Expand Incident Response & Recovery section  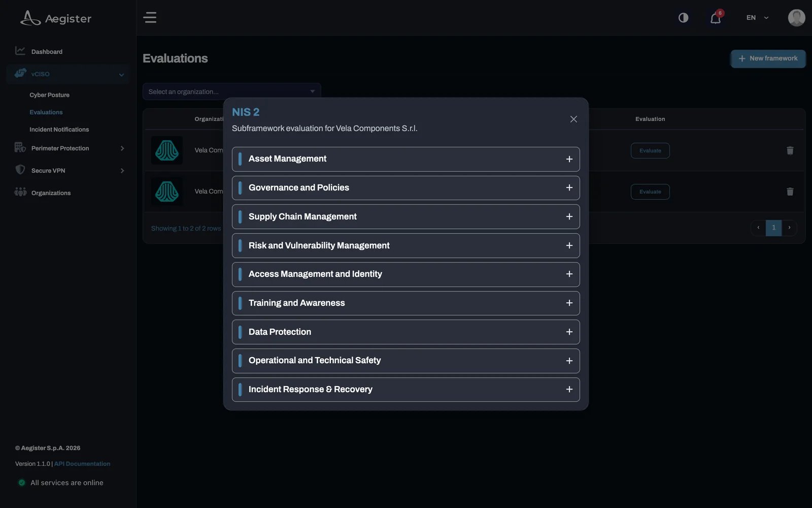(x=405, y=390)
